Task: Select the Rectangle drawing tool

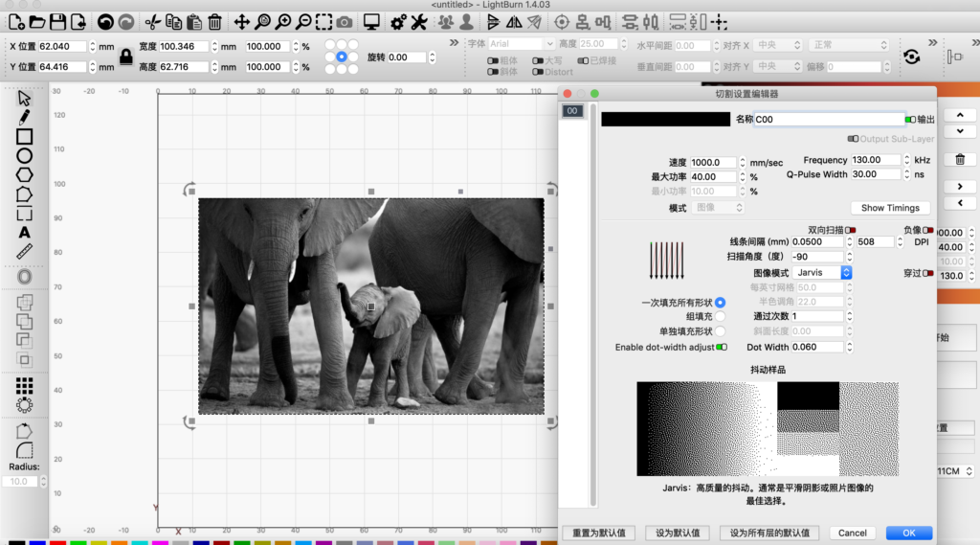Action: click(x=25, y=137)
